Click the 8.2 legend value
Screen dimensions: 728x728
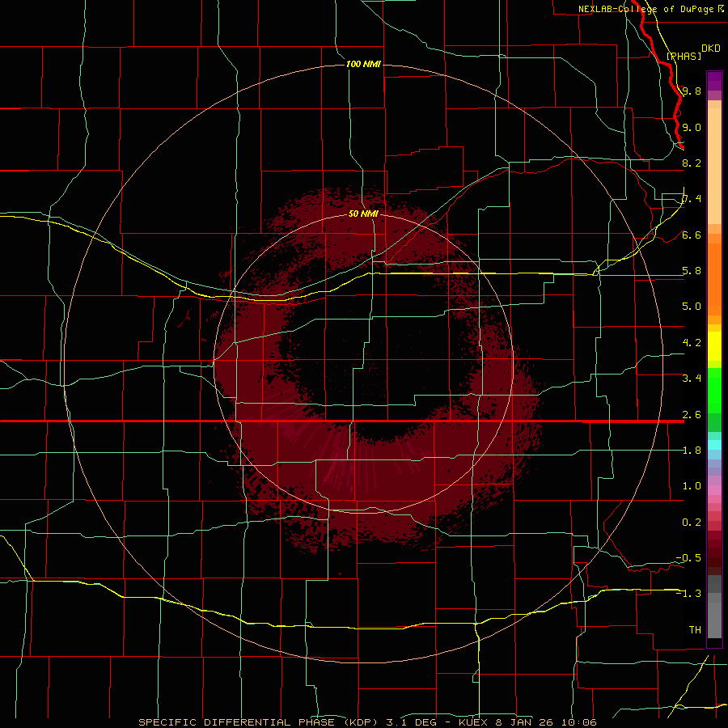click(692, 163)
